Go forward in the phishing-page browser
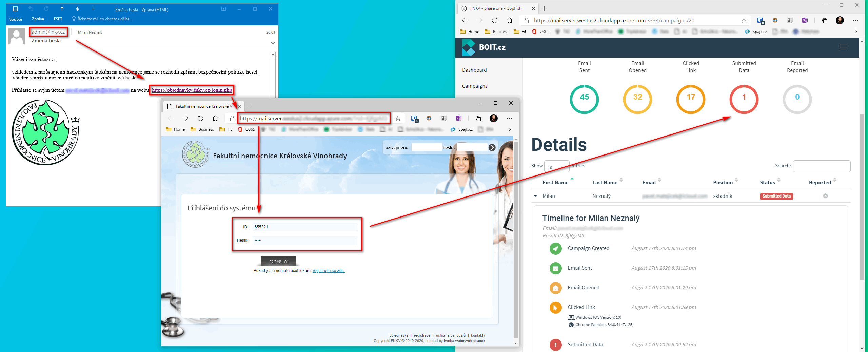 (x=185, y=118)
